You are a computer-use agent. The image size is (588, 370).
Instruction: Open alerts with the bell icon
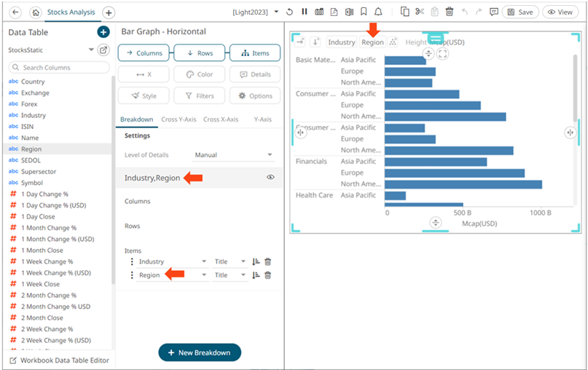pyautogui.click(x=378, y=12)
